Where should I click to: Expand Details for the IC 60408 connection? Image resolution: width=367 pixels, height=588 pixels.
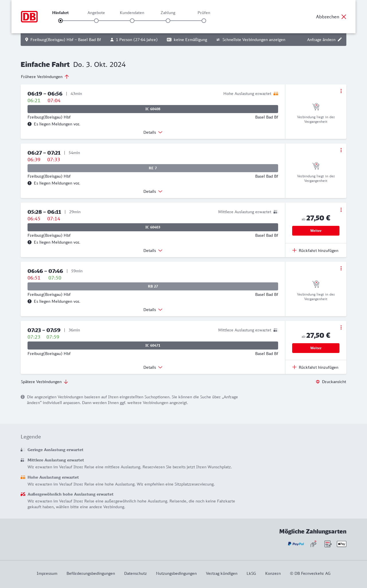pos(153,132)
